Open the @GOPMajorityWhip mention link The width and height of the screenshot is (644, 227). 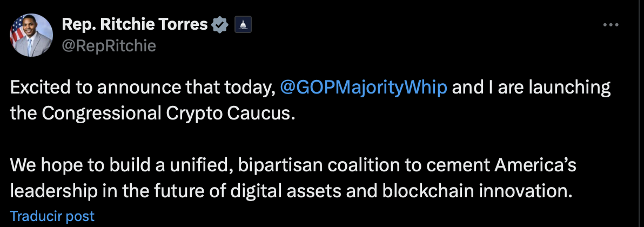364,89
